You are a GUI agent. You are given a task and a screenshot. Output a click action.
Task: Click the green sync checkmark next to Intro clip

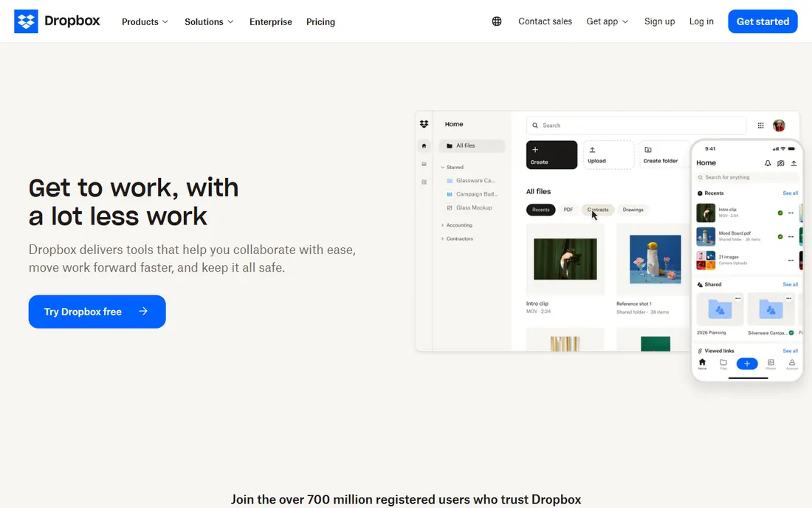pos(780,213)
